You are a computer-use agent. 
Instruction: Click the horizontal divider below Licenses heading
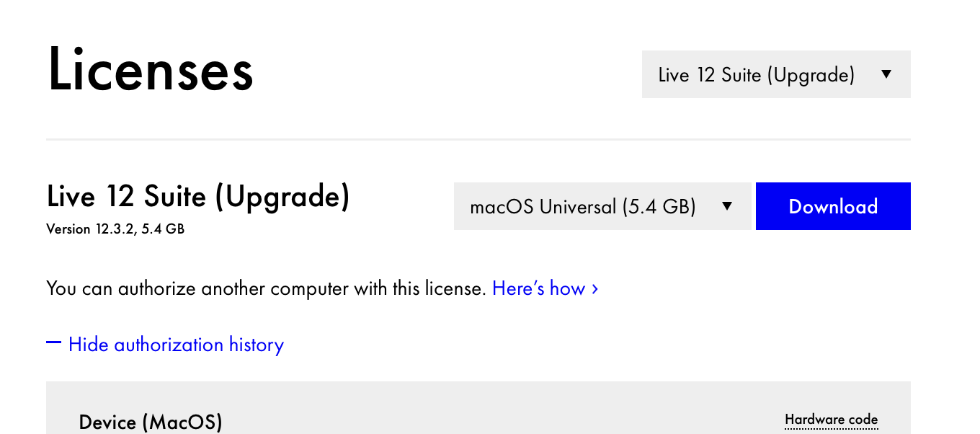point(478,138)
